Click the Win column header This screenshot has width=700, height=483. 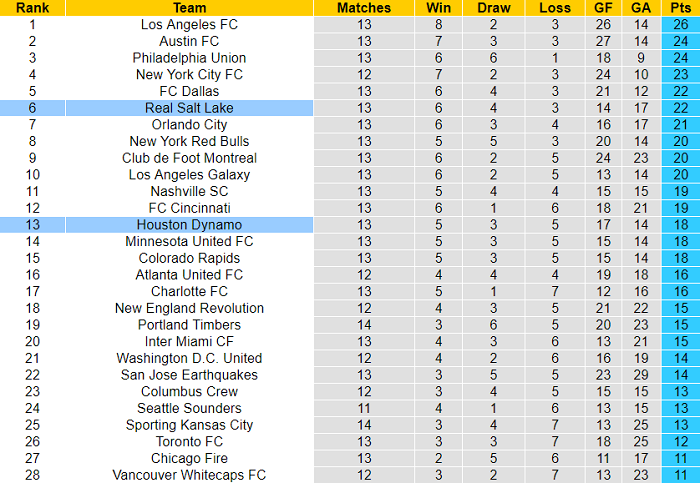pyautogui.click(x=439, y=7)
